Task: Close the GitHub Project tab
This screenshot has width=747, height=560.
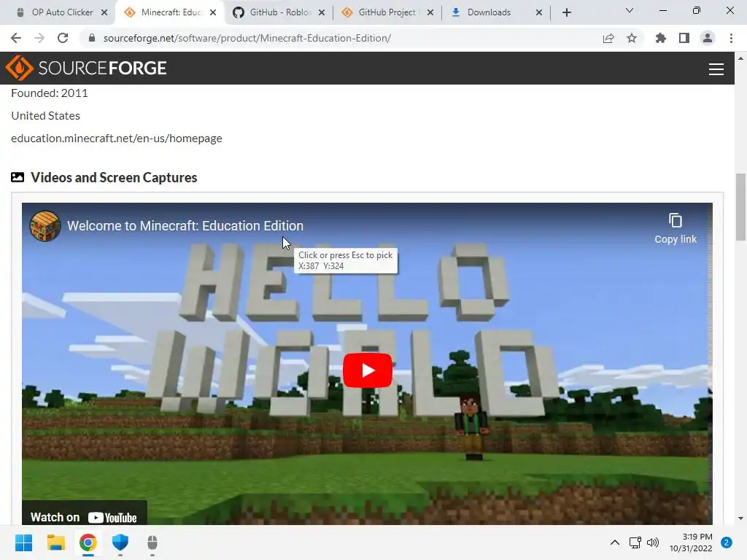Action: pos(430,12)
